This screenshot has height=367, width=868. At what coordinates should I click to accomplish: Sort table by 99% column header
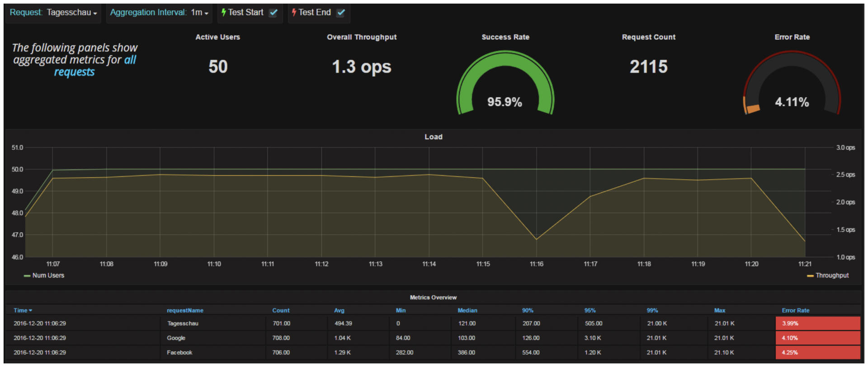652,310
